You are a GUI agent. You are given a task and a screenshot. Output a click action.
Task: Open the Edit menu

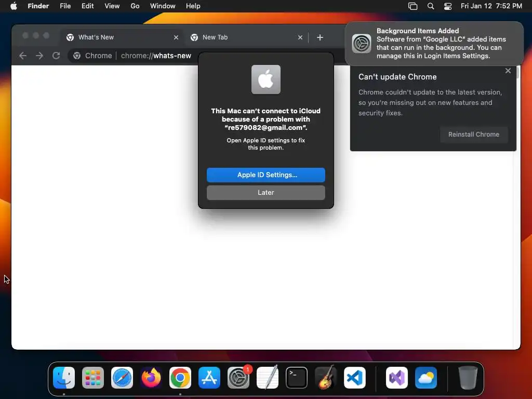coord(87,6)
